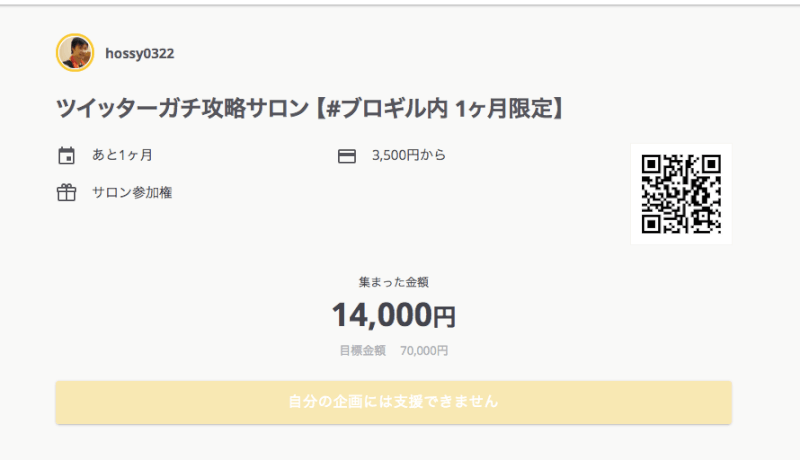Viewport: 800px width, 460px height.
Task: Click the gift box icon
Action: click(66, 193)
